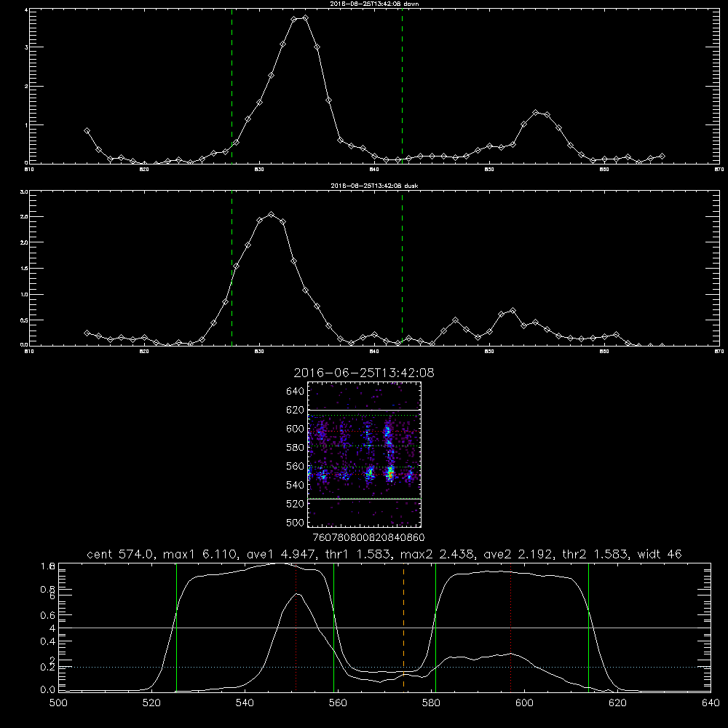Click the '3' label on the dawn plot y-axis
Viewport: 728px width, 728px height.
[x=26, y=47]
